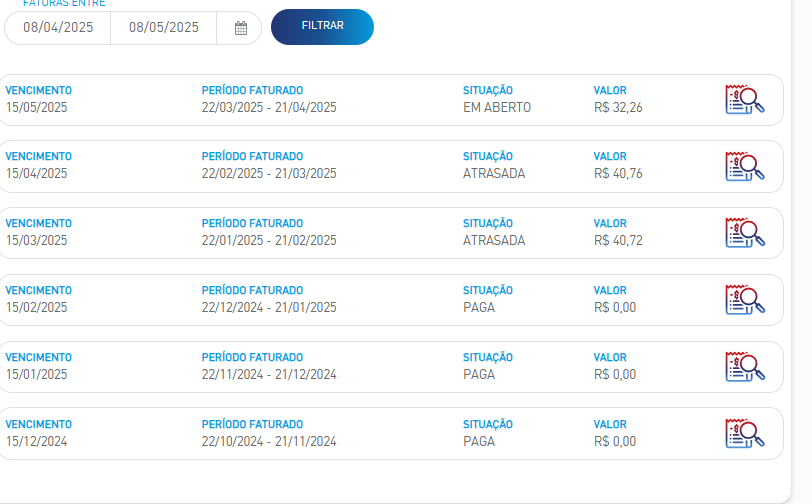
Task: Select the EM ABERTO invoice row
Action: click(389, 100)
